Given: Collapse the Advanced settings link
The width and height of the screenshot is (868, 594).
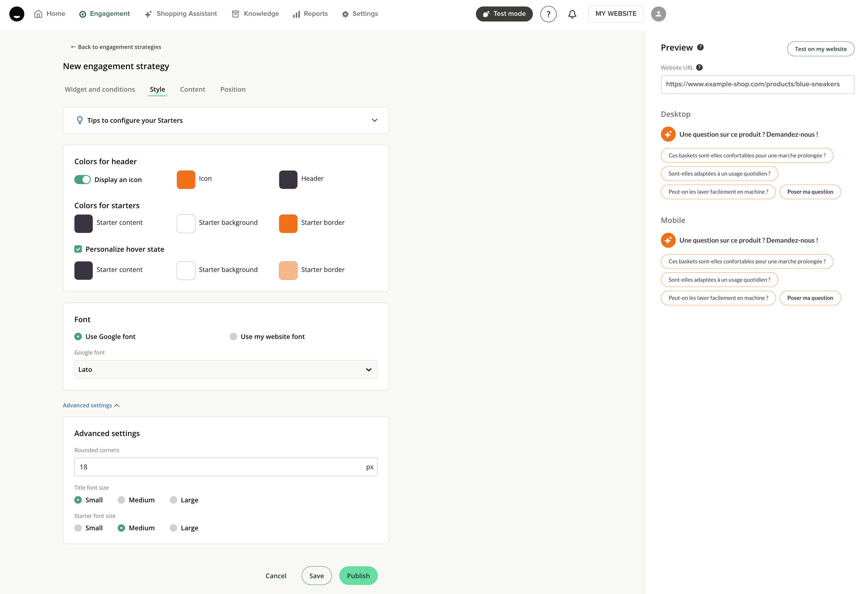Looking at the screenshot, I should coord(91,405).
